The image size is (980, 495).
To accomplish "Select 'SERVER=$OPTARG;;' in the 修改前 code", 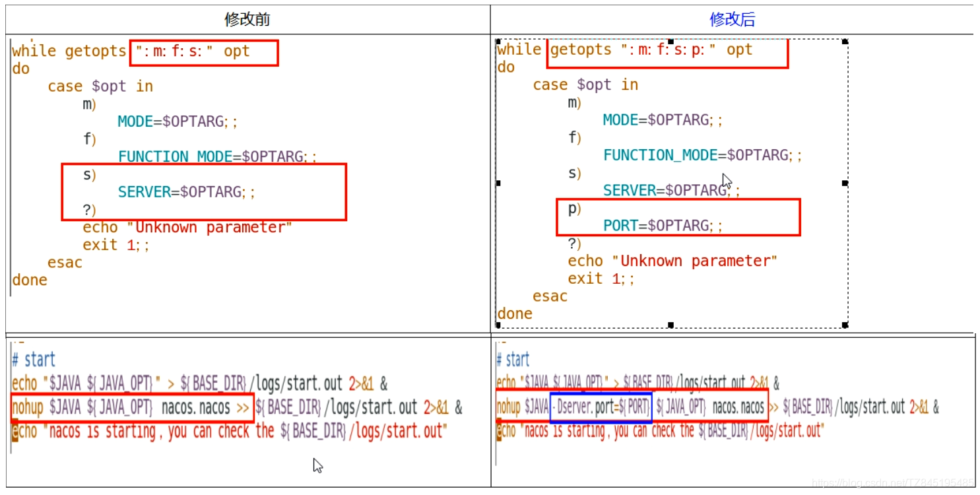I will tap(187, 192).
